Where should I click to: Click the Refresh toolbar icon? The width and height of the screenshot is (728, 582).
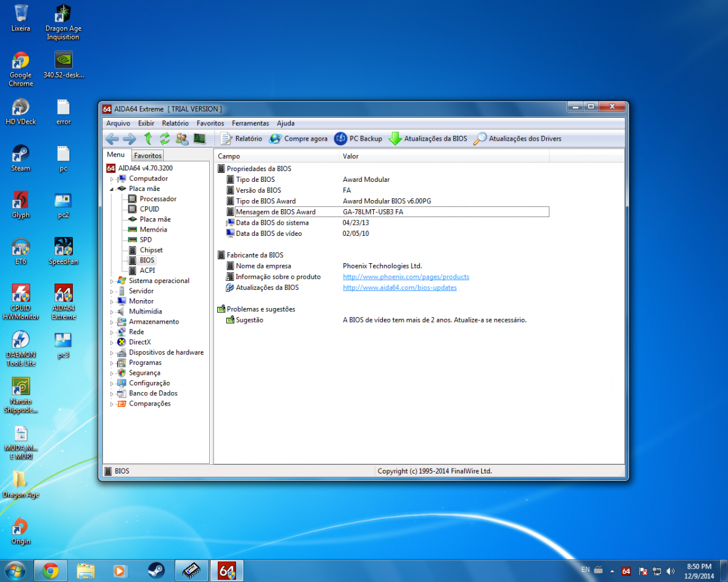164,139
